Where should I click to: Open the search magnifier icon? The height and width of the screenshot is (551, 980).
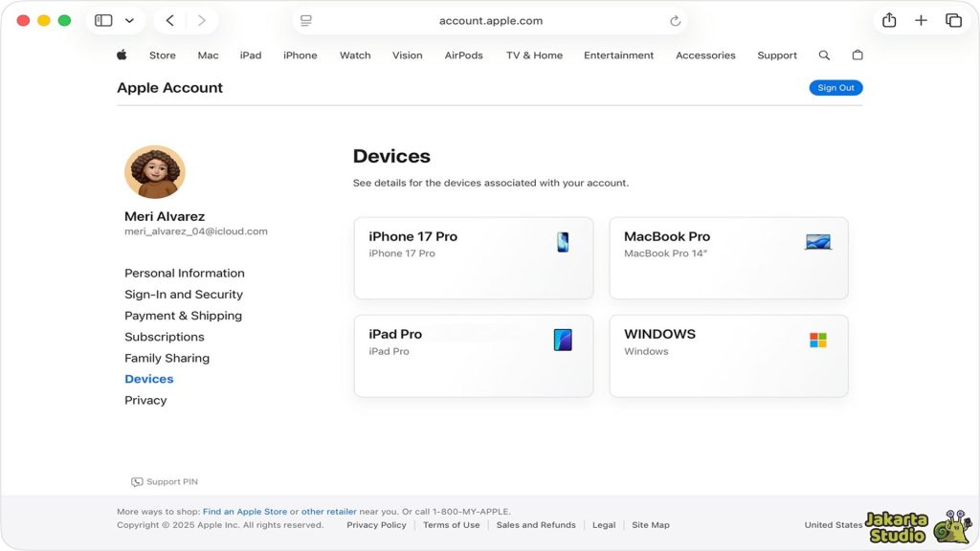coord(824,55)
